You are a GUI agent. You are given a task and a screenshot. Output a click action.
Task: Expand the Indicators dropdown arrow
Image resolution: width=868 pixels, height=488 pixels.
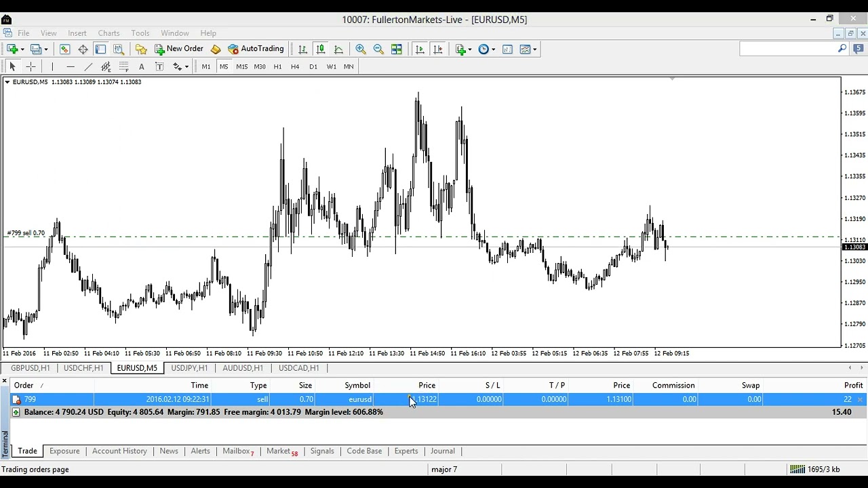(469, 49)
